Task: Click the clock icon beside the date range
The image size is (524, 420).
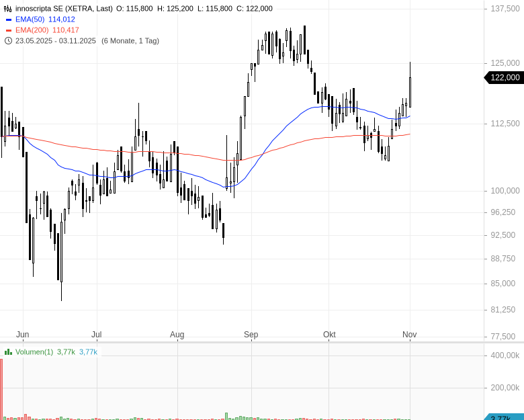Action: coord(8,41)
